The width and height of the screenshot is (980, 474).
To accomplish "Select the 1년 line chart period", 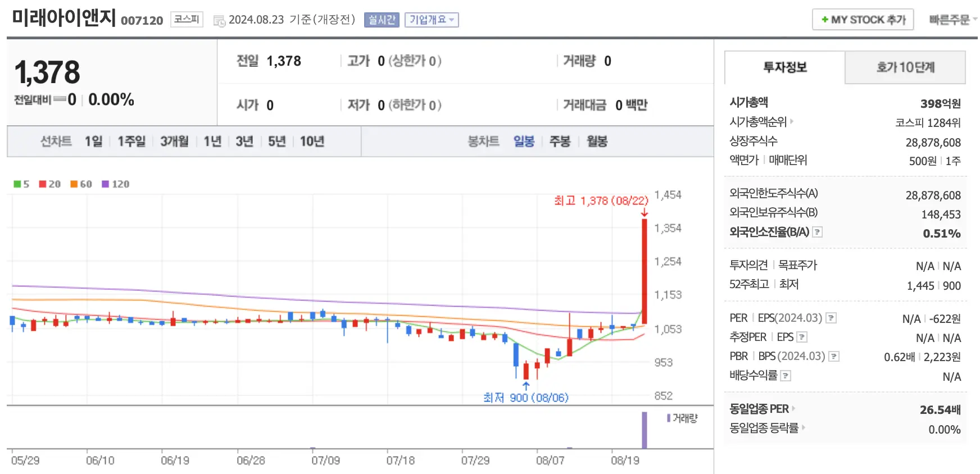I will pos(212,141).
